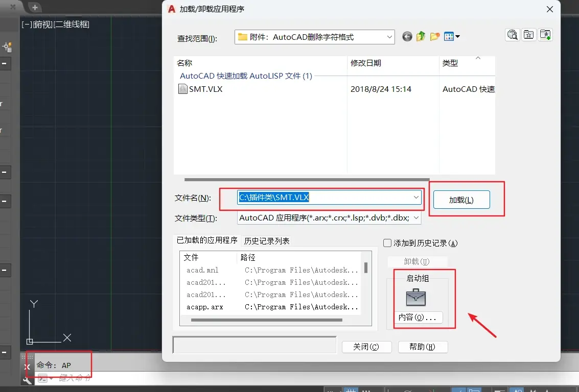Expand the 文件类型 filter dropdown

coord(416,218)
